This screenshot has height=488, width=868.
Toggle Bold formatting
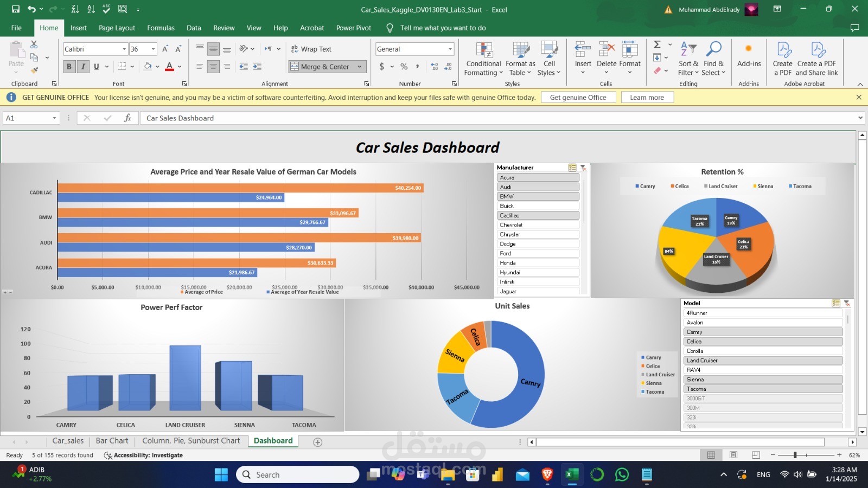69,66
